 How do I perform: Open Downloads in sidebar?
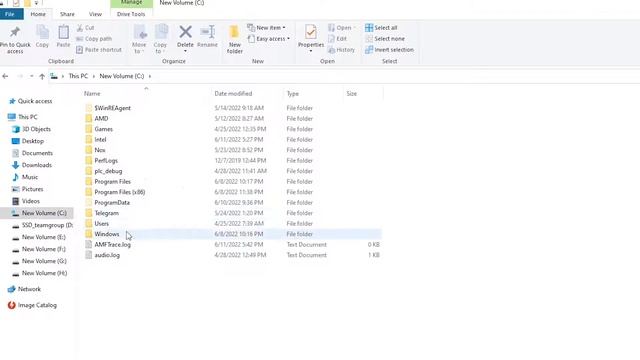32,165
